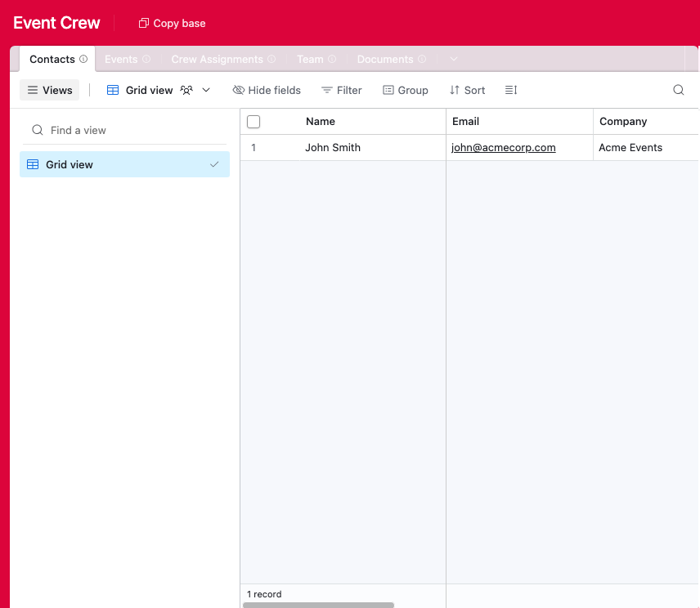The image size is (700, 608).
Task: Click the Find a view magnifier icon
Action: tap(38, 130)
